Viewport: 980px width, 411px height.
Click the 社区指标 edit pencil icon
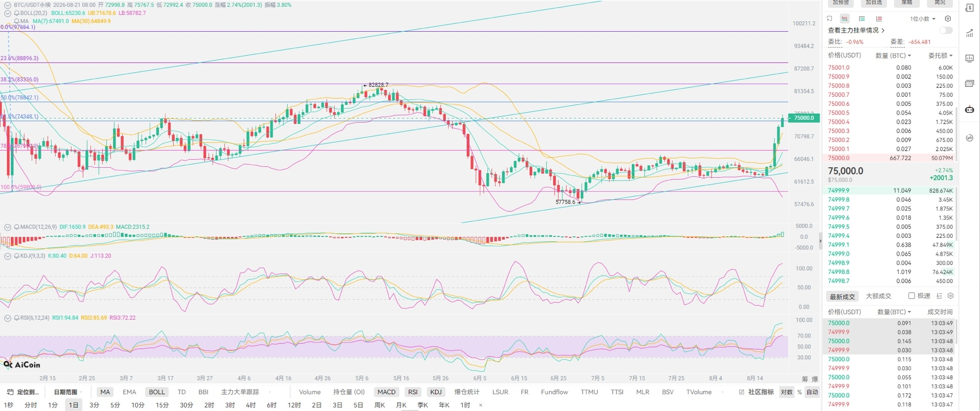742,392
